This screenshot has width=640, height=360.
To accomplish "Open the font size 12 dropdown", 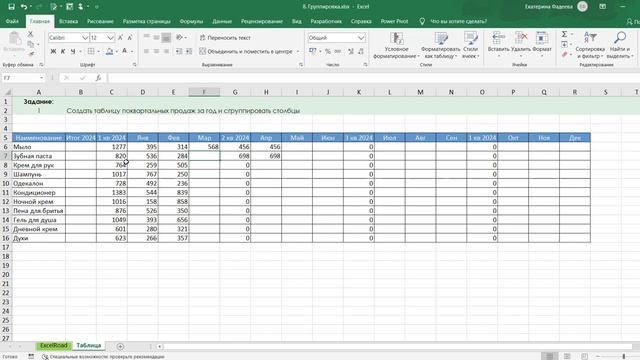I will (111, 38).
